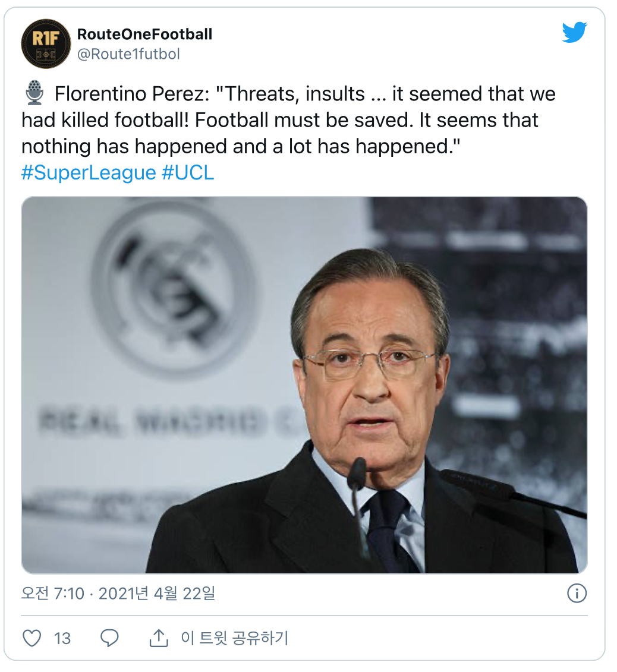Click the Twitter bird logo

[574, 33]
